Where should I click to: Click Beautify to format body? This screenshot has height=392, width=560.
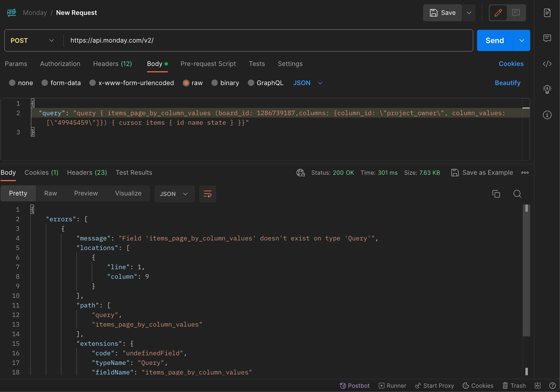(x=507, y=83)
